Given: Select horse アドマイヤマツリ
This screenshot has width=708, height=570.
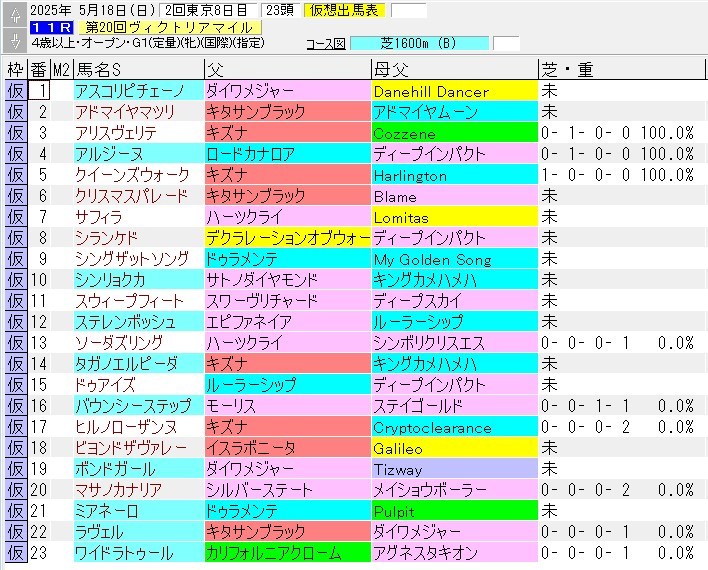Looking at the screenshot, I should (139, 112).
